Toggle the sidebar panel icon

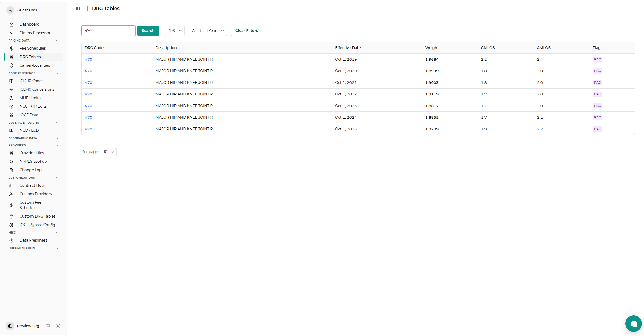click(x=78, y=9)
